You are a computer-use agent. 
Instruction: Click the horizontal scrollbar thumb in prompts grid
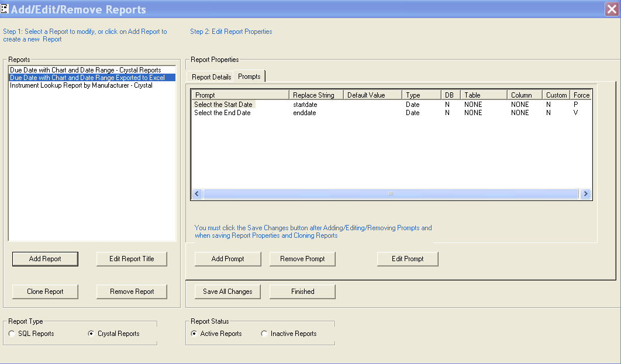[x=390, y=194]
